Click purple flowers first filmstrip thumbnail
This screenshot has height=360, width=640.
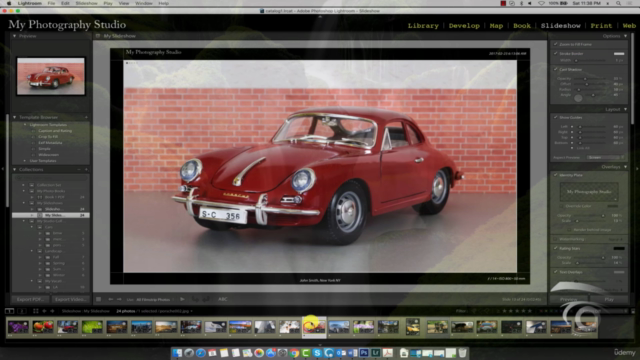[x=18, y=327]
